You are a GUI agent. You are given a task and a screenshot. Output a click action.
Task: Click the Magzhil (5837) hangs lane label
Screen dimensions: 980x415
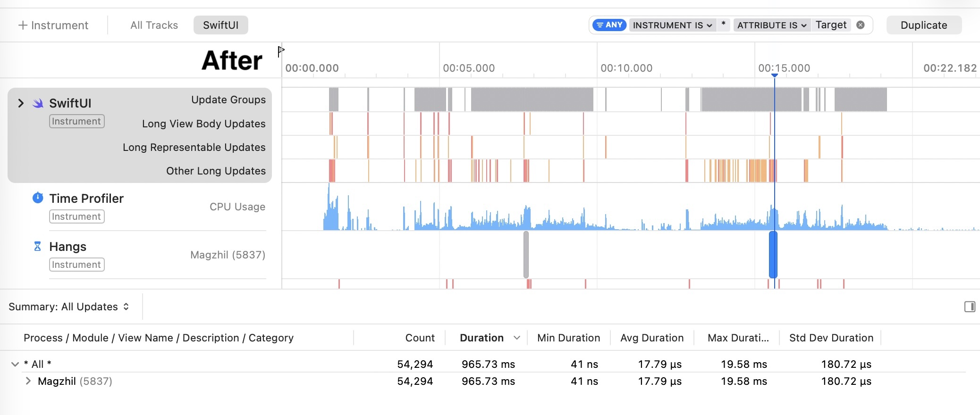pyautogui.click(x=228, y=255)
